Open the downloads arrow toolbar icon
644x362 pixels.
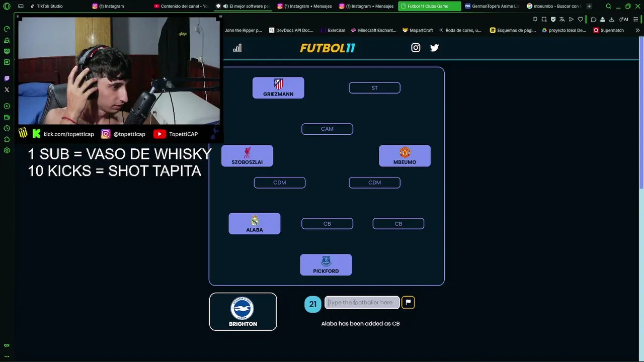pos(611,19)
